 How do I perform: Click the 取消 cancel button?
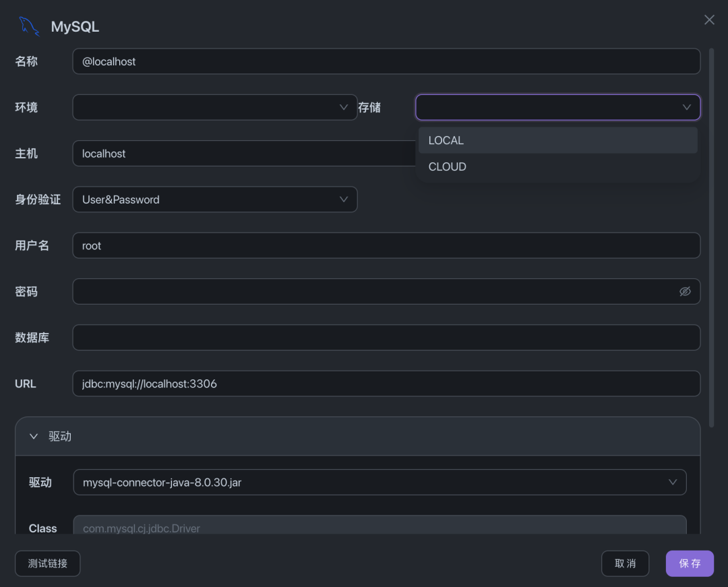(625, 563)
